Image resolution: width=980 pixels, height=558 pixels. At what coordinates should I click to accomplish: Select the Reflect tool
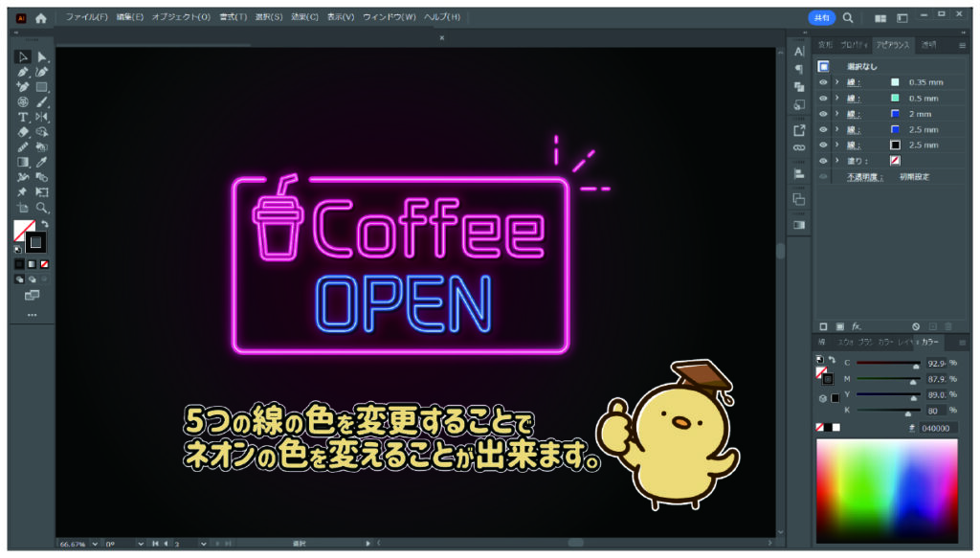(42, 117)
